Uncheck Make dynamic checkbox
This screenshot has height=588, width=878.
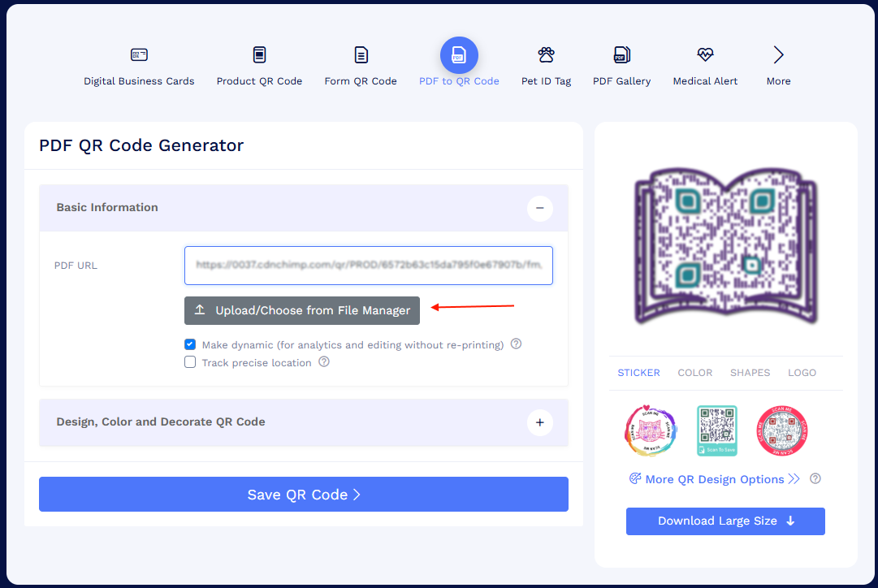pos(190,344)
